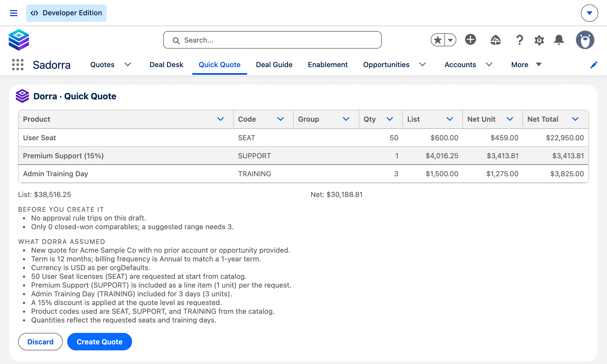This screenshot has height=364, width=607.
Task: Open the favorites list dropdown arrow
Action: click(450, 40)
